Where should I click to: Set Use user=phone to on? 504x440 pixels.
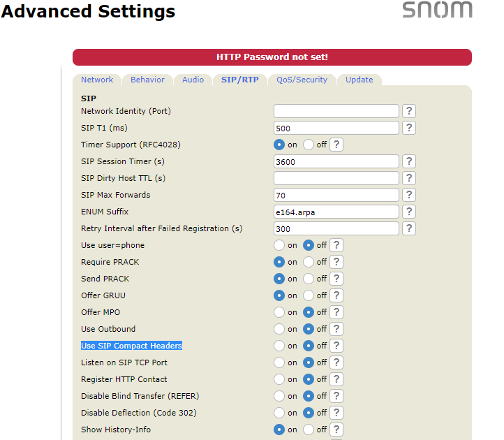279,245
